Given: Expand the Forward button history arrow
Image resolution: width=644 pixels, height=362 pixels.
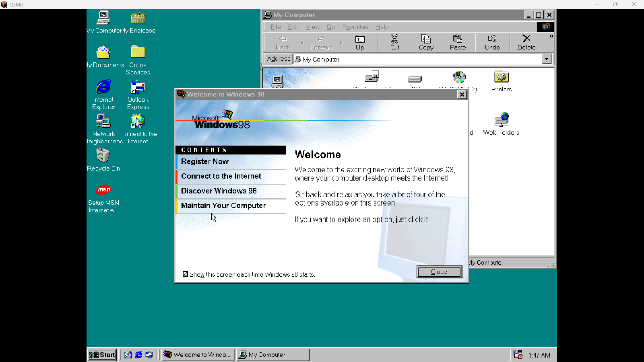Looking at the screenshot, I should click(x=341, y=42).
